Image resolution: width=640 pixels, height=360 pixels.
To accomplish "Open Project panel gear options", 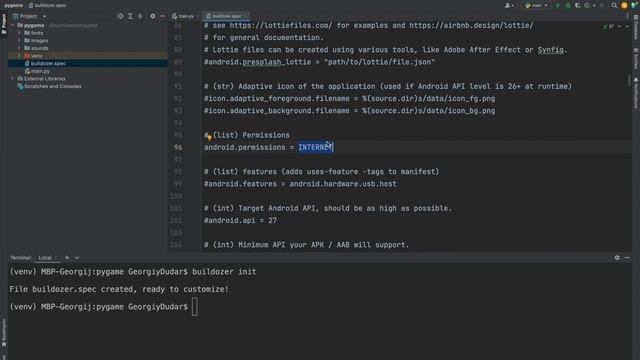I will (x=153, y=16).
